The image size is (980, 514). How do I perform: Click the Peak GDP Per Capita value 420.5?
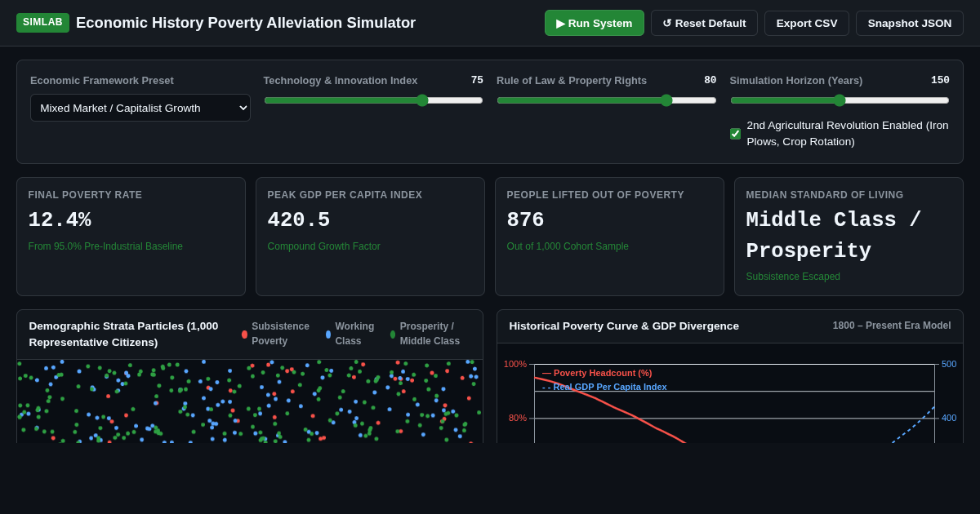[299, 220]
